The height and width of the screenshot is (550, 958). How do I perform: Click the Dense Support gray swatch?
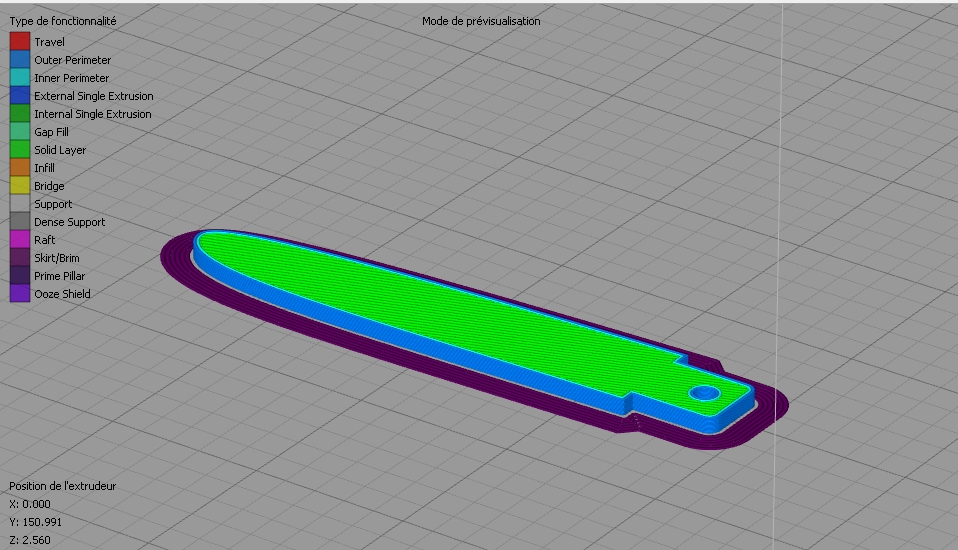click(20, 222)
